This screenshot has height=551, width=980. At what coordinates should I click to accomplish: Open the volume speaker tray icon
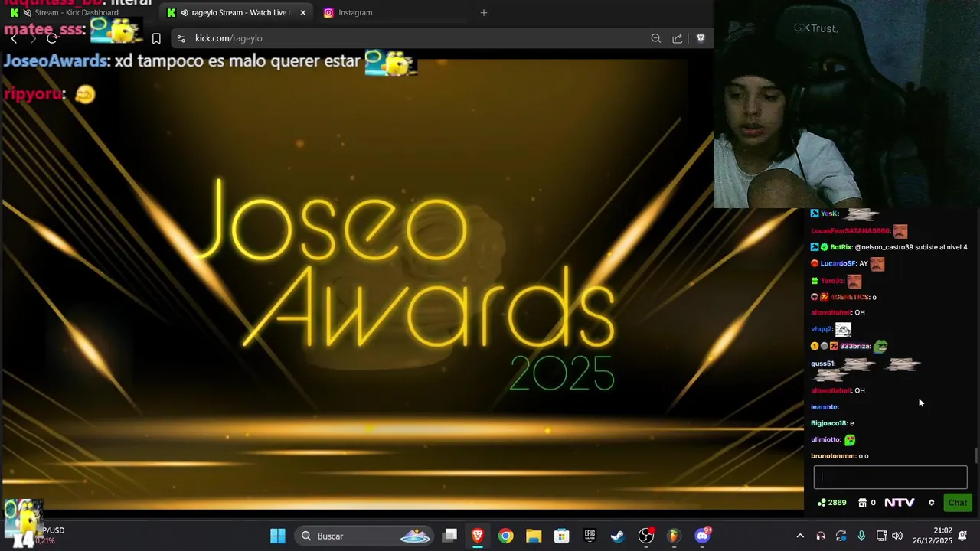click(x=897, y=536)
